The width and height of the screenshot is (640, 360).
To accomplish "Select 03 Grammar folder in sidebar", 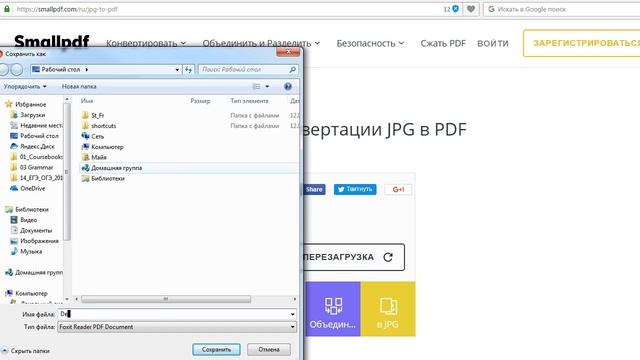I will tap(36, 167).
